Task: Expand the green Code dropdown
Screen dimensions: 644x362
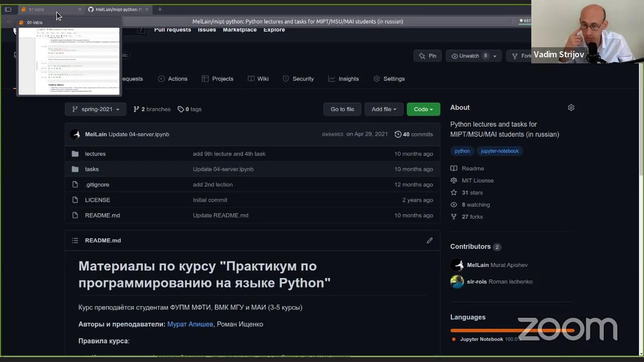Action: pyautogui.click(x=423, y=109)
